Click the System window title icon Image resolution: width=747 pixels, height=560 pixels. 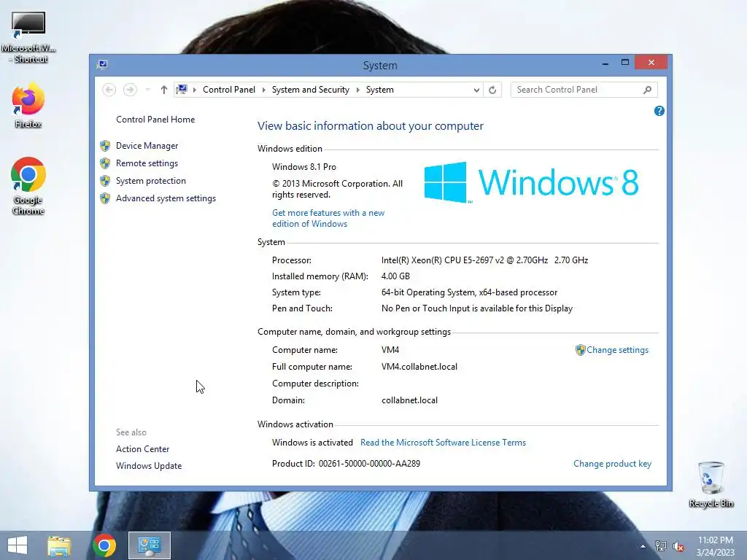(x=102, y=64)
